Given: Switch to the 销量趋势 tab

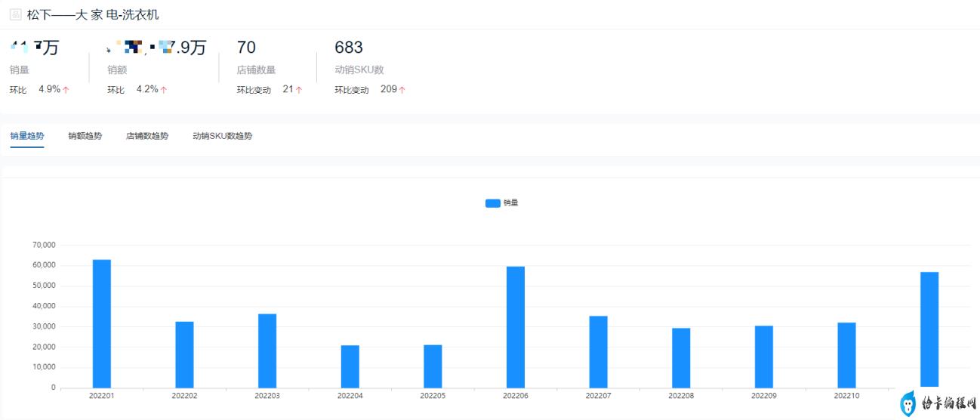Looking at the screenshot, I should (x=27, y=136).
